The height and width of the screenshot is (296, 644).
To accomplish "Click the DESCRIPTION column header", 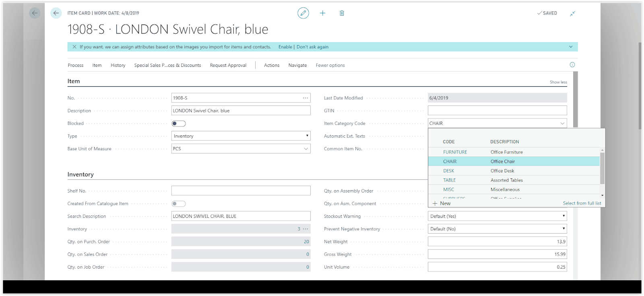I will coord(505,142).
